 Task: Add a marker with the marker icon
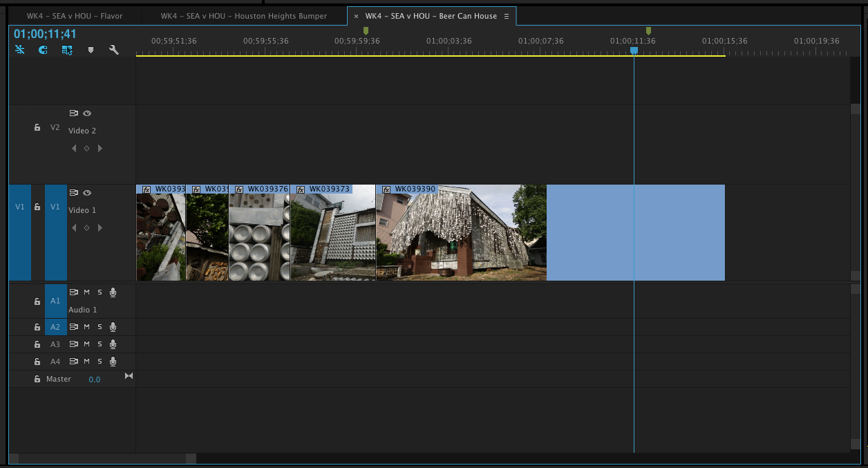tap(91, 50)
